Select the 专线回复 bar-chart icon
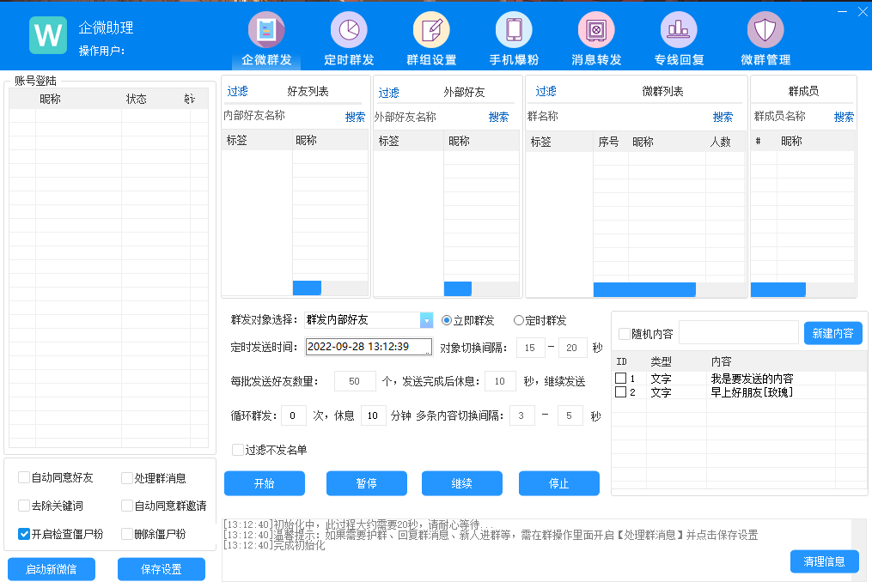Image resolution: width=872 pixels, height=588 pixels. point(679,31)
